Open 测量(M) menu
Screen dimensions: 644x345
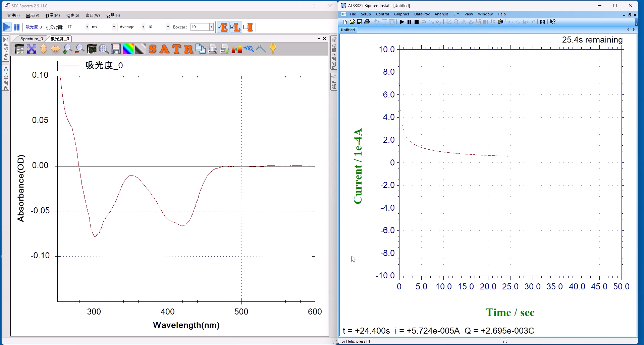(53, 15)
